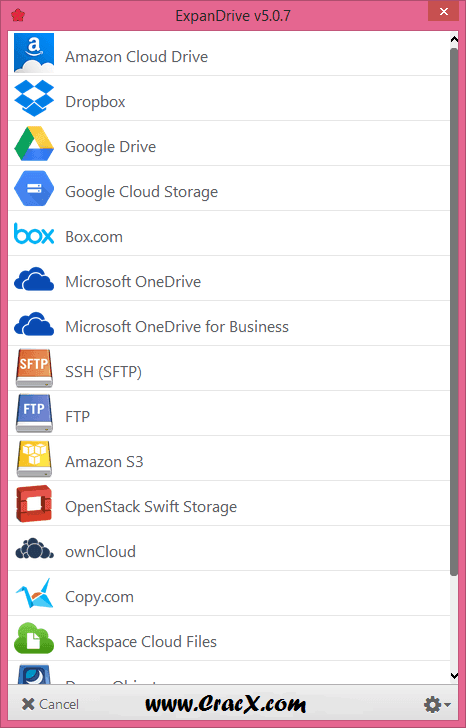Click the vertical scrollbar thumb
Screen dimensions: 466x728
(x=454, y=311)
